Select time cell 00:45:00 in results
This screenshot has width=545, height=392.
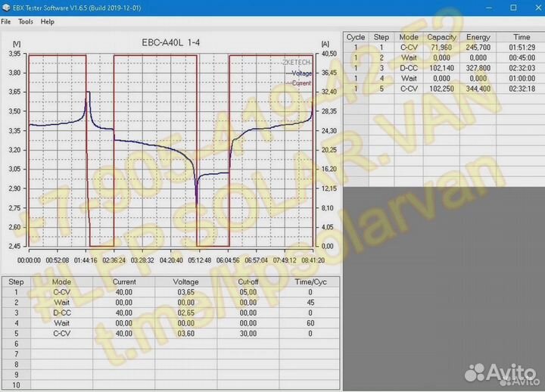[522, 58]
